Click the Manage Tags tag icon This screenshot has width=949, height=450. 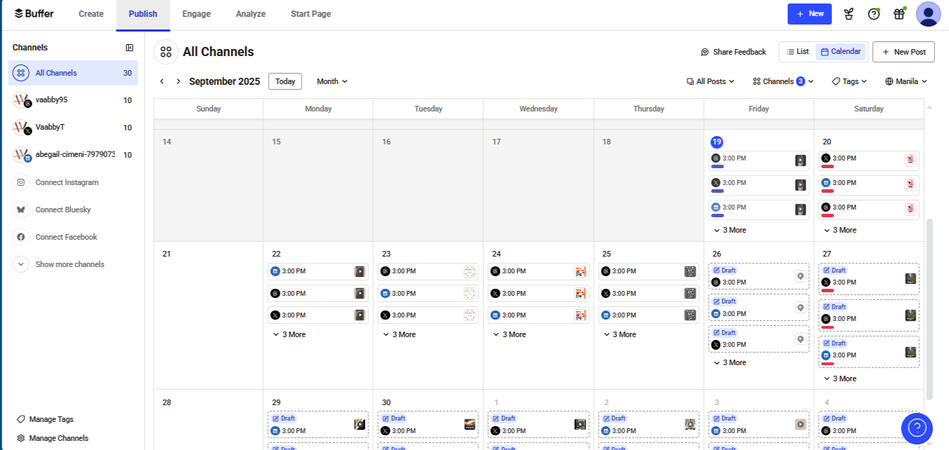pos(21,419)
